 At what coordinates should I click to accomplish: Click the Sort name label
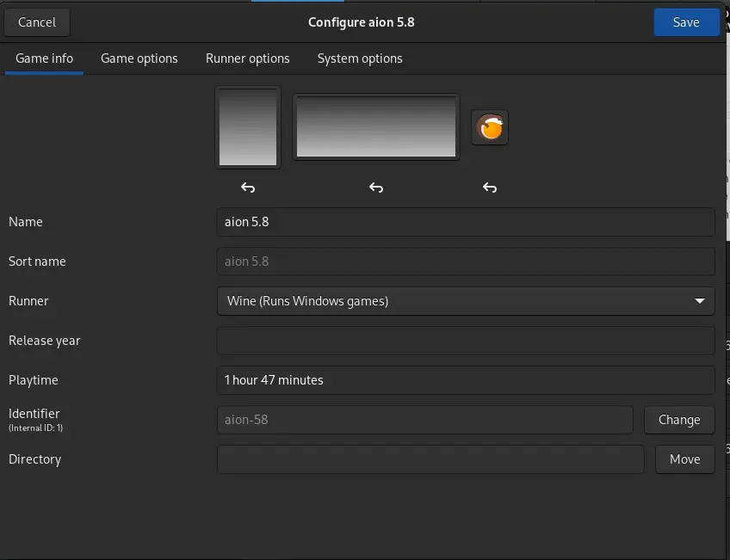(37, 262)
